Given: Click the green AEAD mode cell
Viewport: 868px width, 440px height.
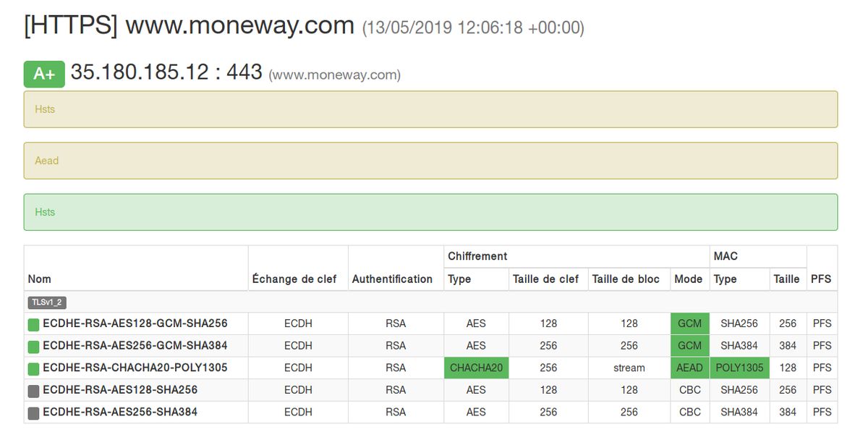Looking at the screenshot, I should pyautogui.click(x=689, y=368).
